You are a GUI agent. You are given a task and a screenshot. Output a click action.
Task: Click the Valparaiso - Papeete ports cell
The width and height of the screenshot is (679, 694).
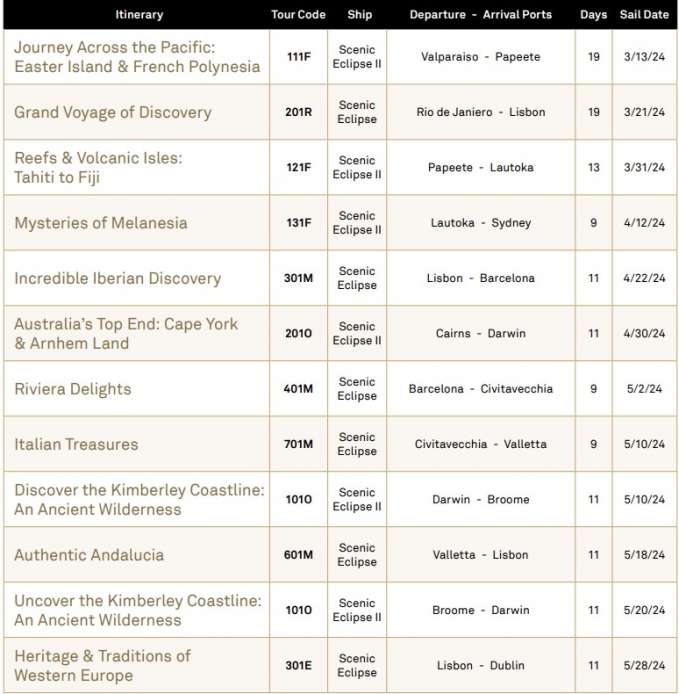480,57
